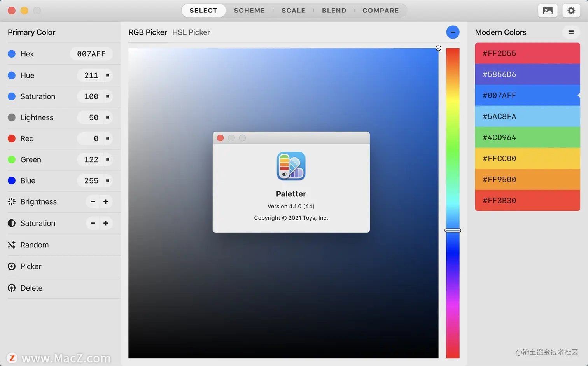Click the Red value field 0
The height and width of the screenshot is (366, 588).
91,138
